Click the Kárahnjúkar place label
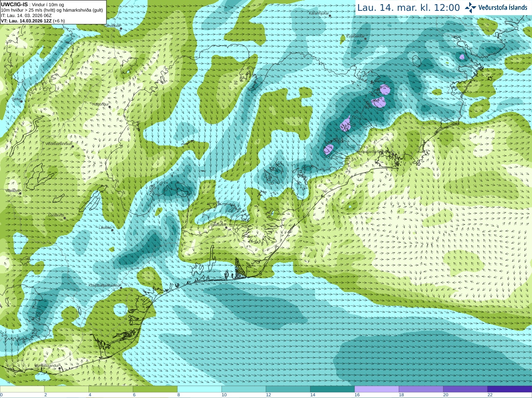 (319, 13)
